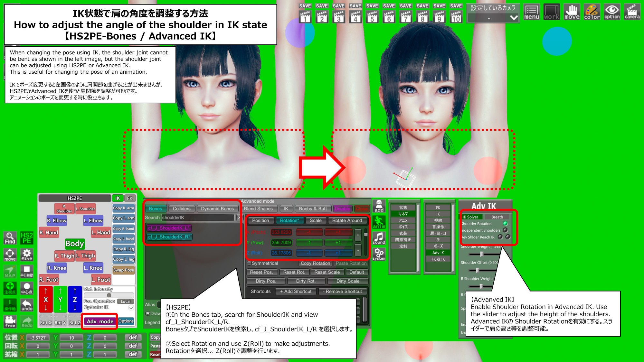Click the HS2PE plugin icon
644x362 pixels.
[27, 238]
